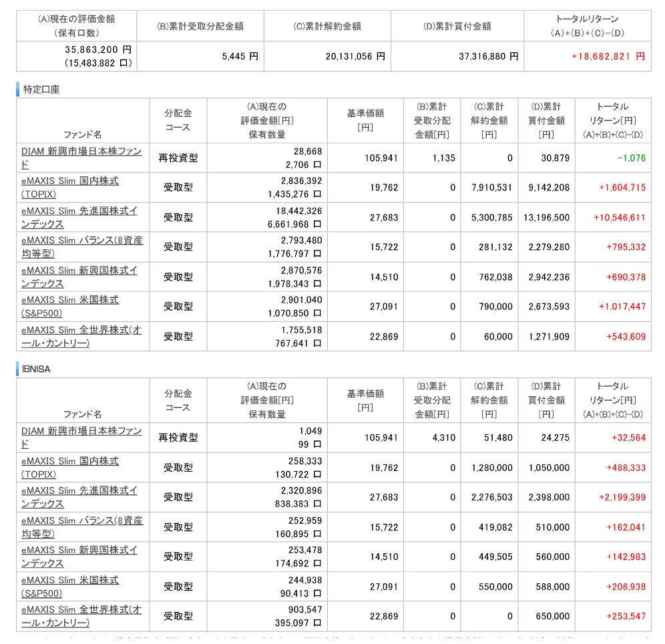
Task: Click return value +1,017,447
Action: pyautogui.click(x=622, y=307)
